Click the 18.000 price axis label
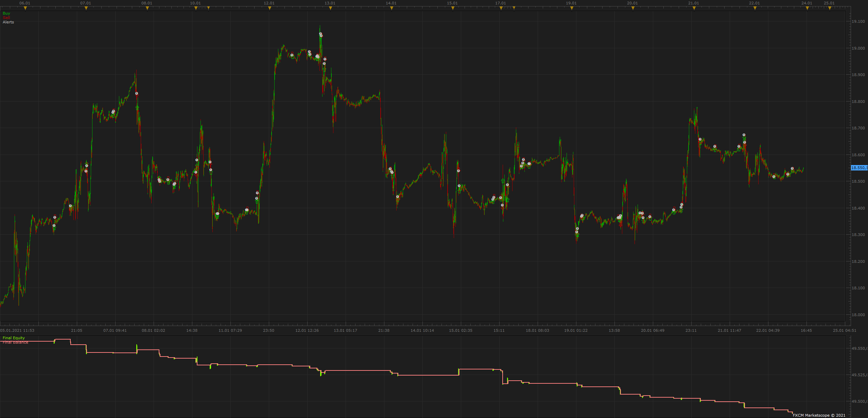Viewport: 868px width, 418px height. (x=858, y=315)
